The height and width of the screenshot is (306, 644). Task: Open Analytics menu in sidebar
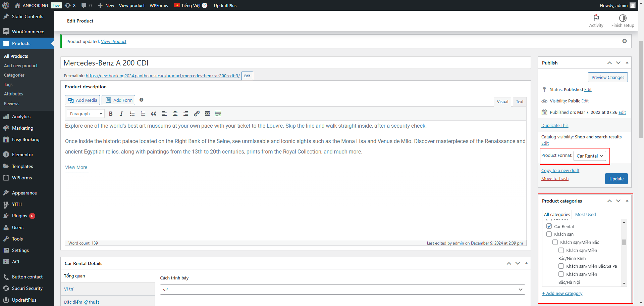(x=27, y=117)
